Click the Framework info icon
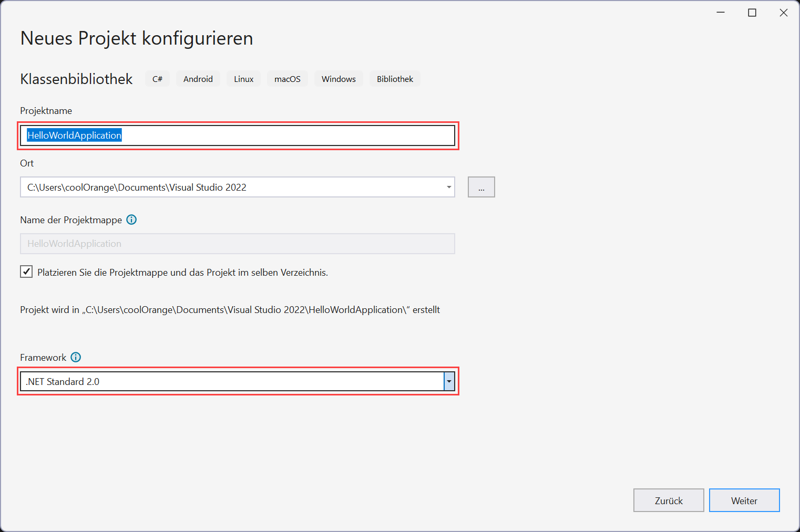The image size is (800, 532). [76, 357]
